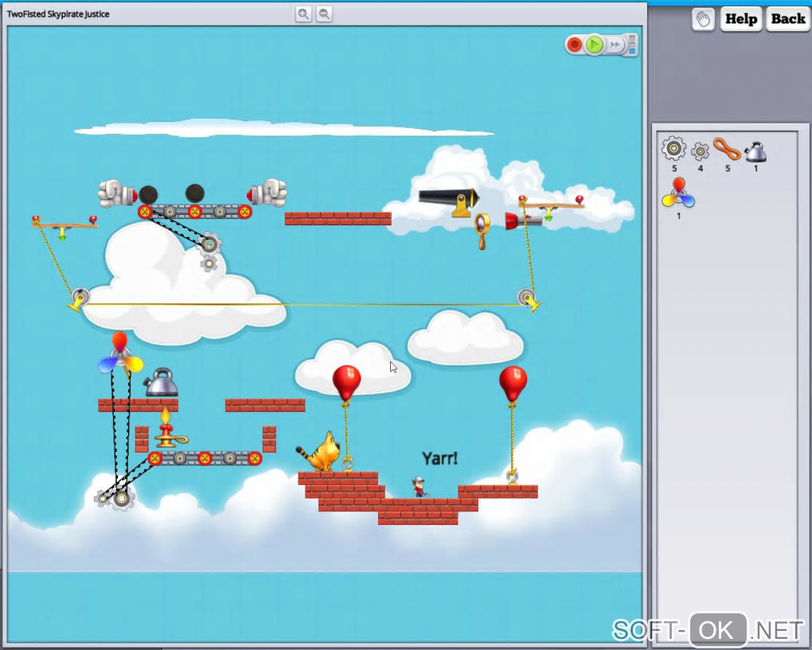The width and height of the screenshot is (812, 650).
Task: Click the Back button
Action: click(788, 19)
